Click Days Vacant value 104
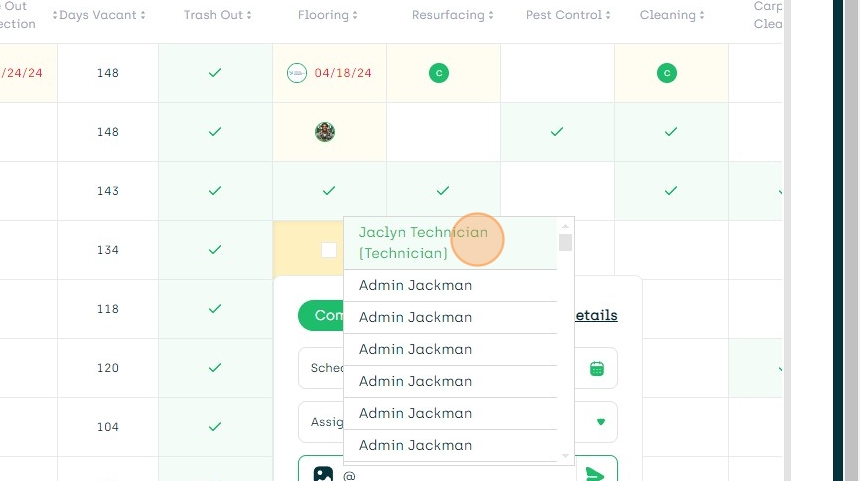This screenshot has height=481, width=860. [x=108, y=427]
